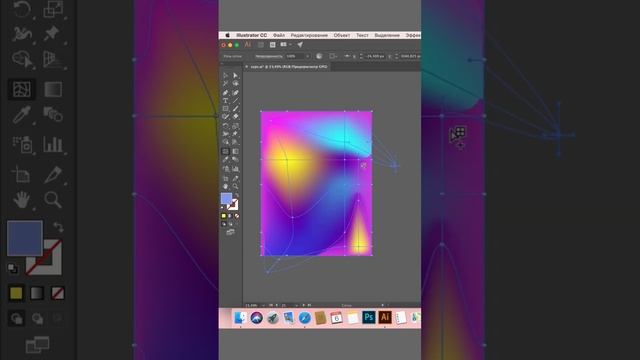
Task: Reset default fill and stroke in small toolbar
Action: coord(222,208)
